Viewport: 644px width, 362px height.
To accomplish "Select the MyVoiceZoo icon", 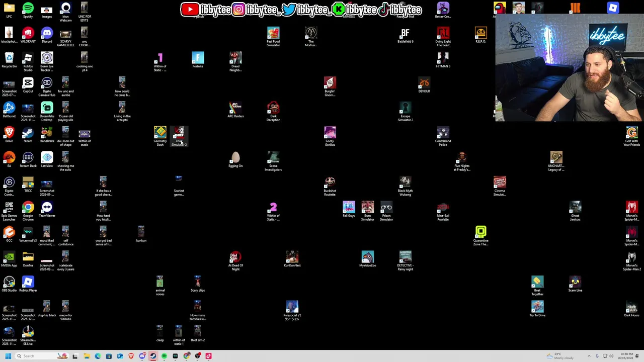I will [367, 259].
